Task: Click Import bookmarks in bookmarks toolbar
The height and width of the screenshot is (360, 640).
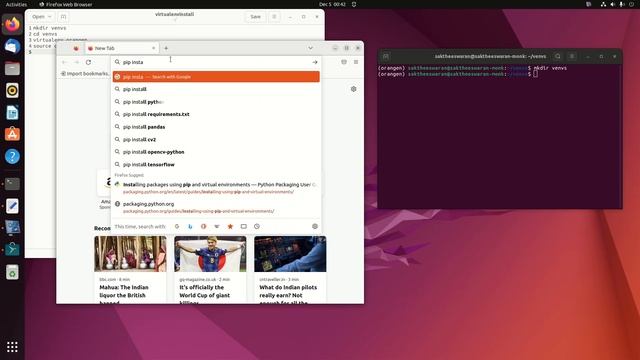Action: coord(85,73)
